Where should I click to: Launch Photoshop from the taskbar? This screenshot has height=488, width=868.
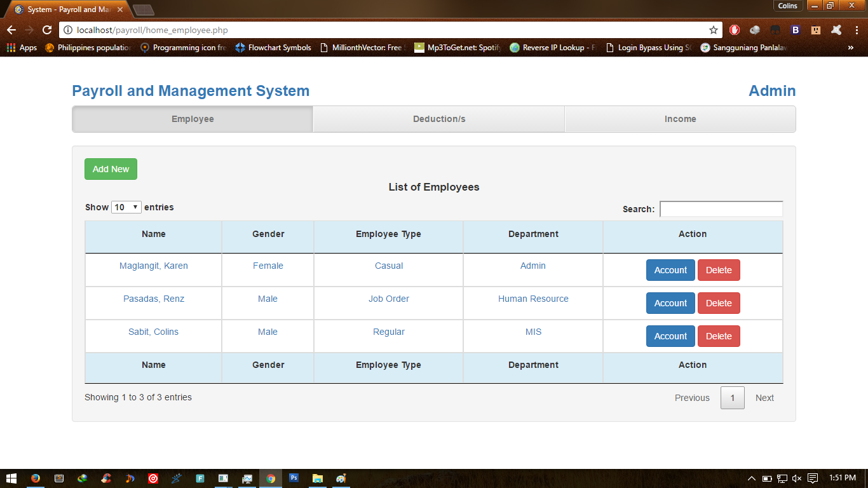294,478
